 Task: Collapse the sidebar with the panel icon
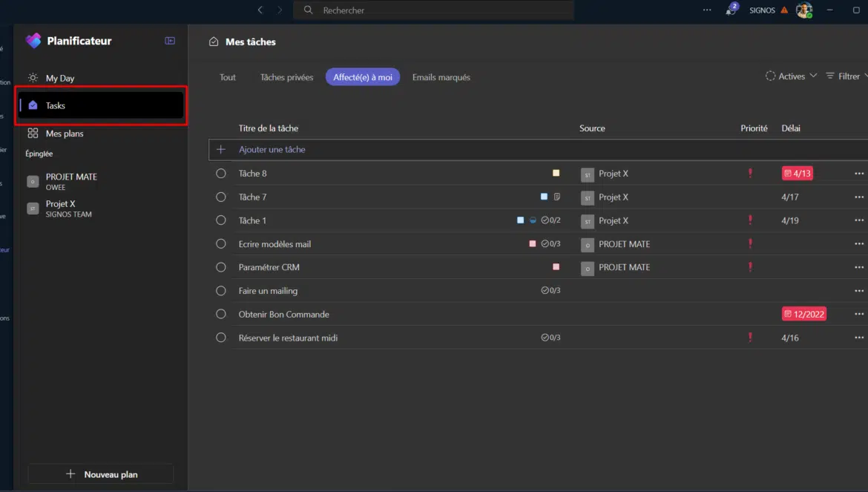170,41
